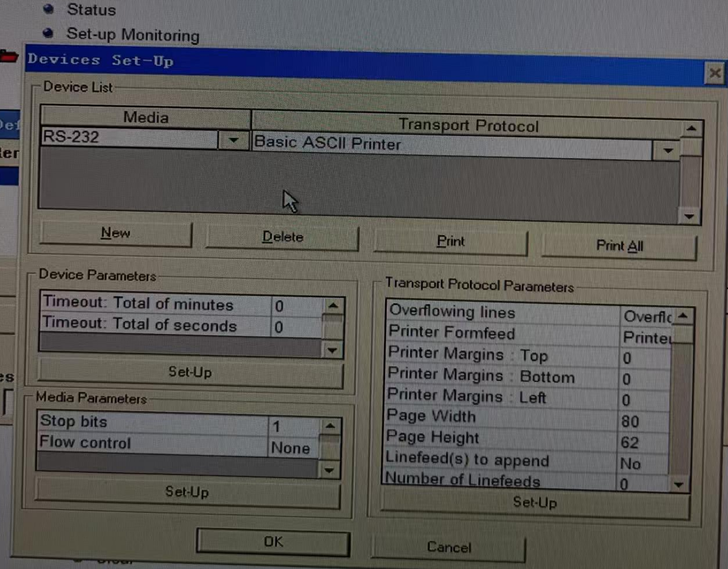Open Transport Protocol Parameters Set-Up button
This screenshot has width=728, height=569.
(x=535, y=503)
